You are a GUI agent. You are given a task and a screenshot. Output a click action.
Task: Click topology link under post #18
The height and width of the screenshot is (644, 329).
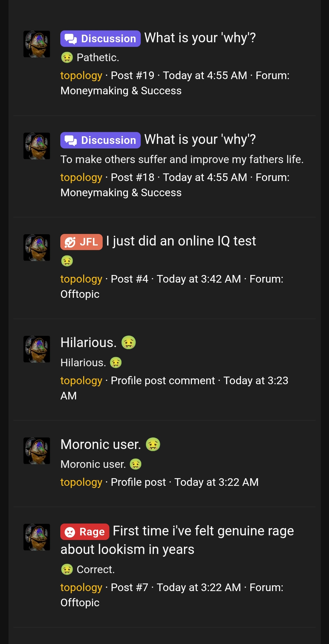pos(81,177)
